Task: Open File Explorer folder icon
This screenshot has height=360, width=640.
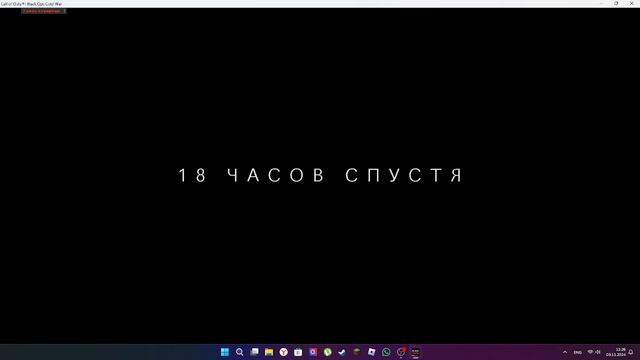Action: click(x=269, y=352)
